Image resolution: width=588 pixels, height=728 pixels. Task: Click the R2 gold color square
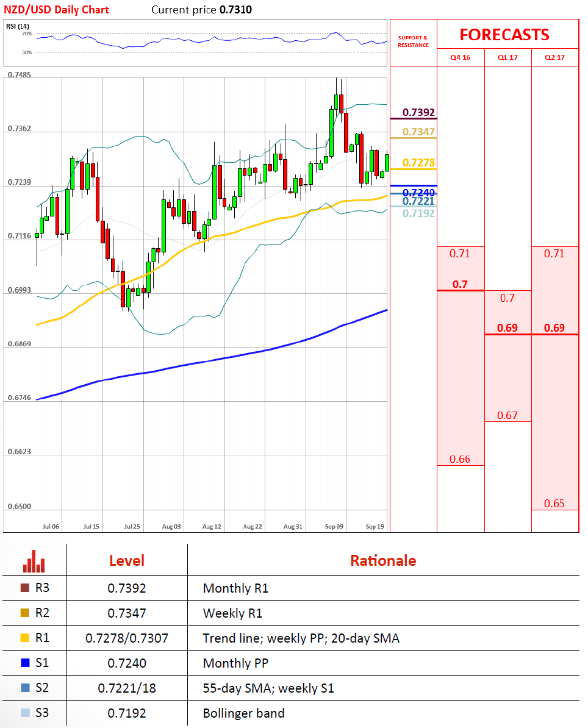[25, 613]
